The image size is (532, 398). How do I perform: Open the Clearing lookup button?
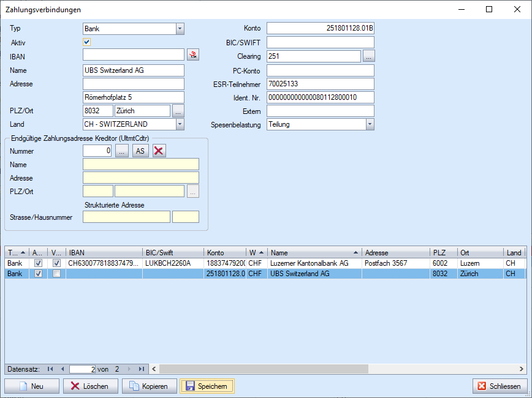pyautogui.click(x=368, y=56)
